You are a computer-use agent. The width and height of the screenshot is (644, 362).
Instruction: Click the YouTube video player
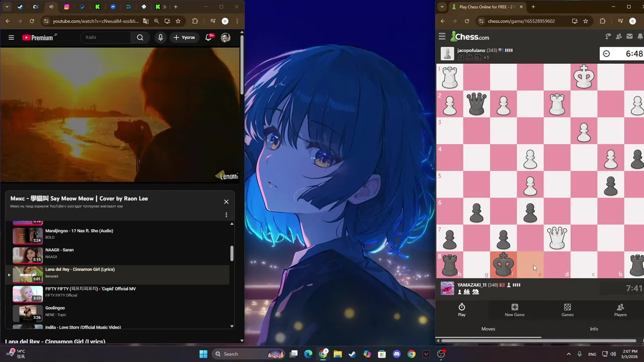tap(120, 115)
